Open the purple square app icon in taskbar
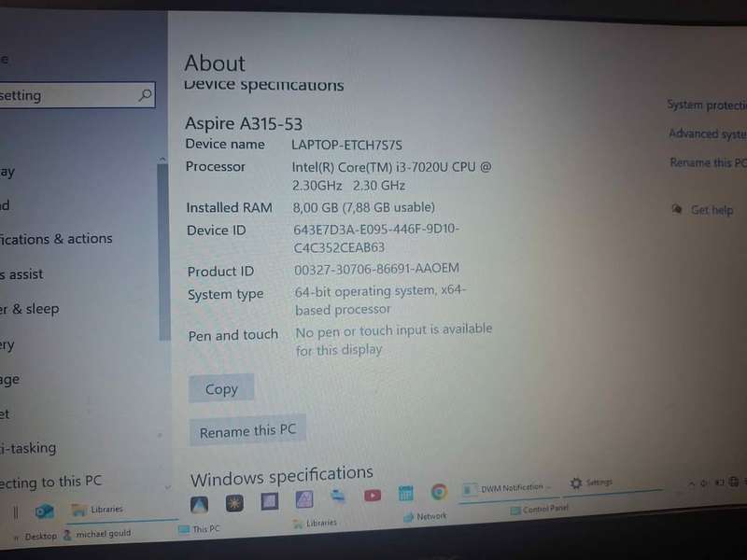 coord(269,501)
